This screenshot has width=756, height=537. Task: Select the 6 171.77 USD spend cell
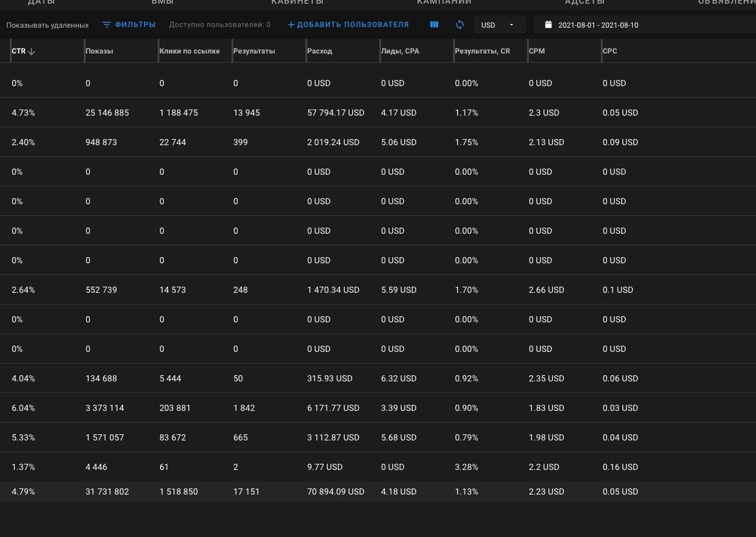[333, 408]
